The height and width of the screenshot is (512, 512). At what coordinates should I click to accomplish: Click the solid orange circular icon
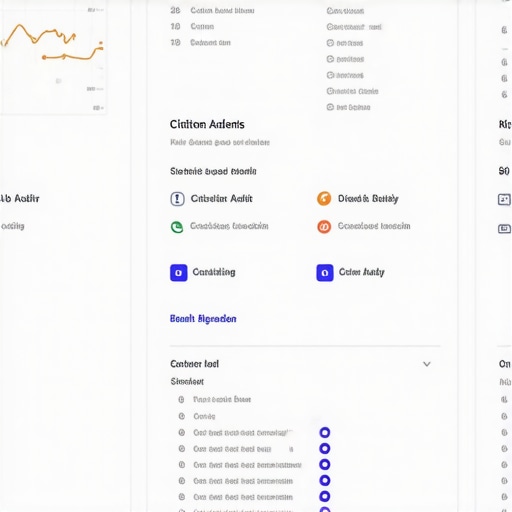click(324, 199)
